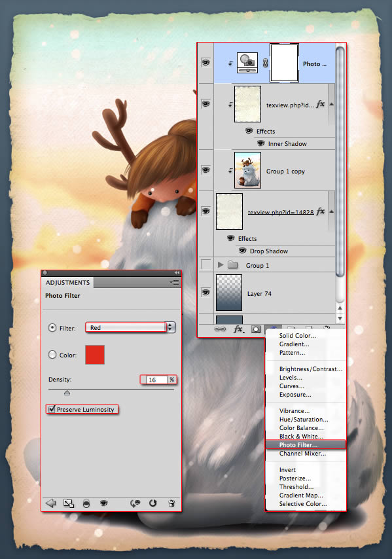Viewport: 392px width, 559px height.
Task: Open the Adjustments panel options menu
Action: (x=174, y=282)
